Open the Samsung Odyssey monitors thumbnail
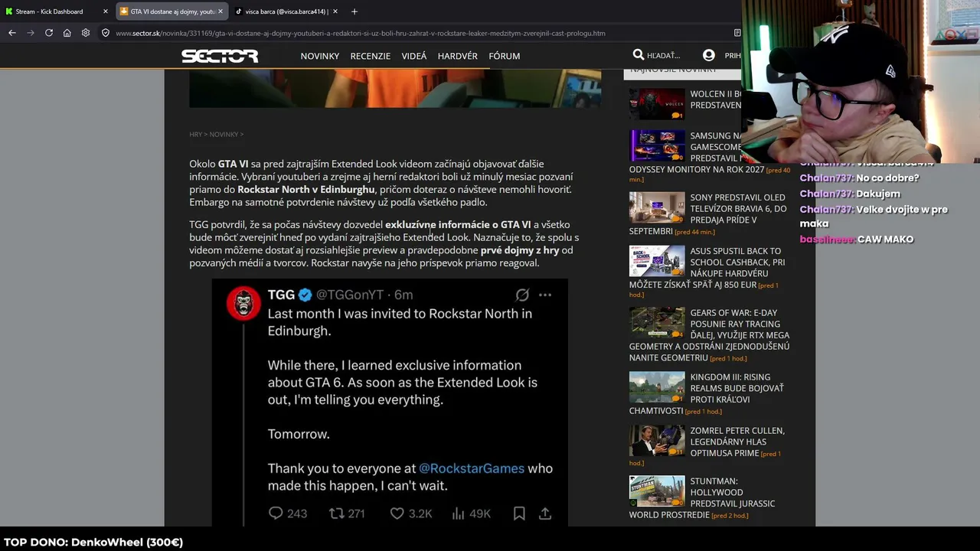 point(657,146)
